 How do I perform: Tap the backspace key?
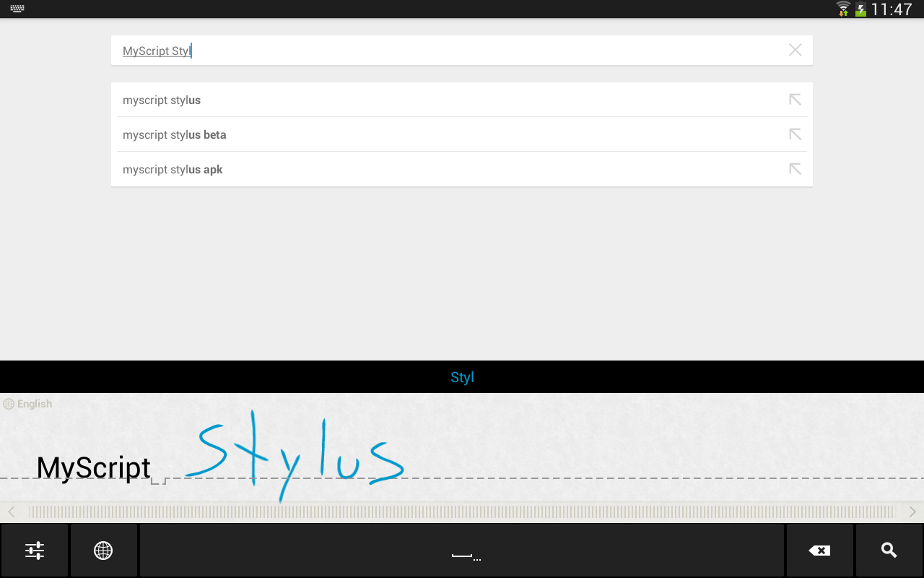click(819, 550)
